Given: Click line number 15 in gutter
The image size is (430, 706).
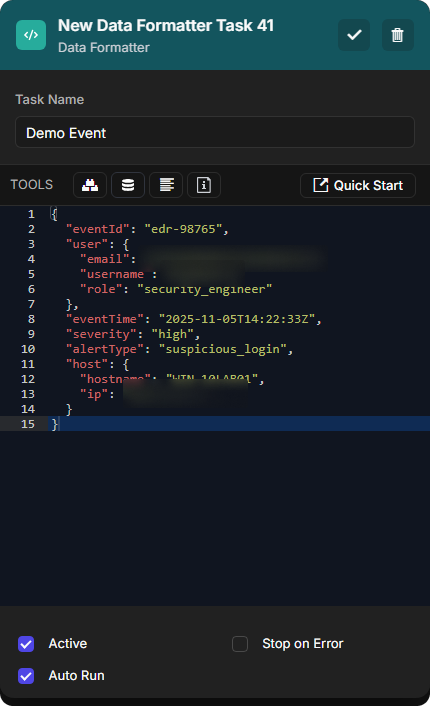Looking at the screenshot, I should (x=28, y=424).
